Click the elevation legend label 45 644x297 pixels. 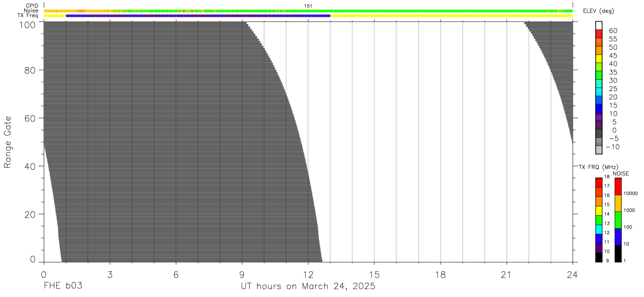click(613, 56)
